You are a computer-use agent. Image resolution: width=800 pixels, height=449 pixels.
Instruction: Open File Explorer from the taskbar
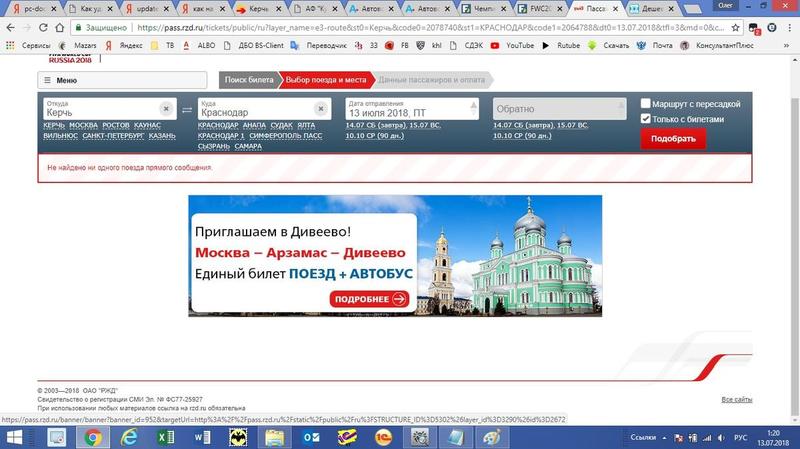tap(274, 438)
